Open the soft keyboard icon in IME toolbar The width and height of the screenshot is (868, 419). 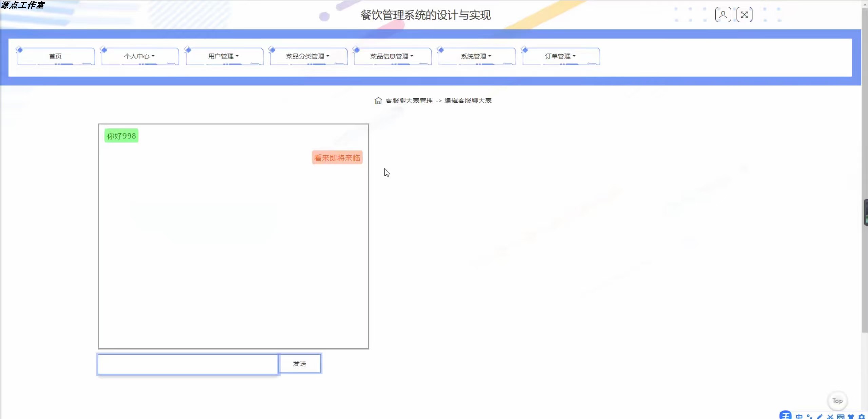pyautogui.click(x=841, y=416)
